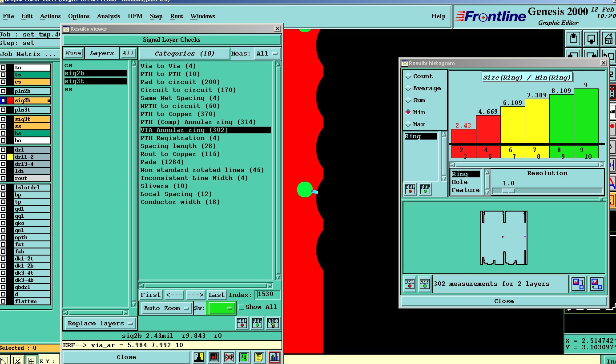Toggle checkbox next to layer sig2b
Screen dimensions: 616x364
4,100
